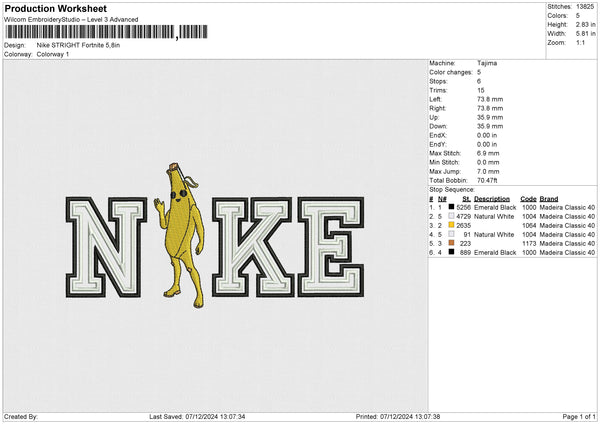The image size is (600, 424).
Task: Click the 'Up:' 35.9 mm value
Action: (x=490, y=117)
